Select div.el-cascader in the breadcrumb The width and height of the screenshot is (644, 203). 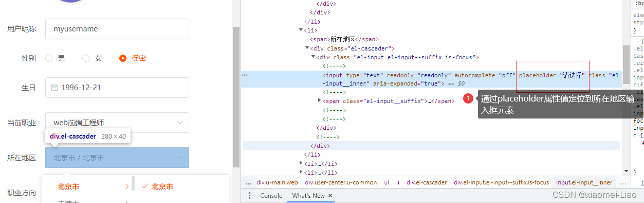point(426,182)
